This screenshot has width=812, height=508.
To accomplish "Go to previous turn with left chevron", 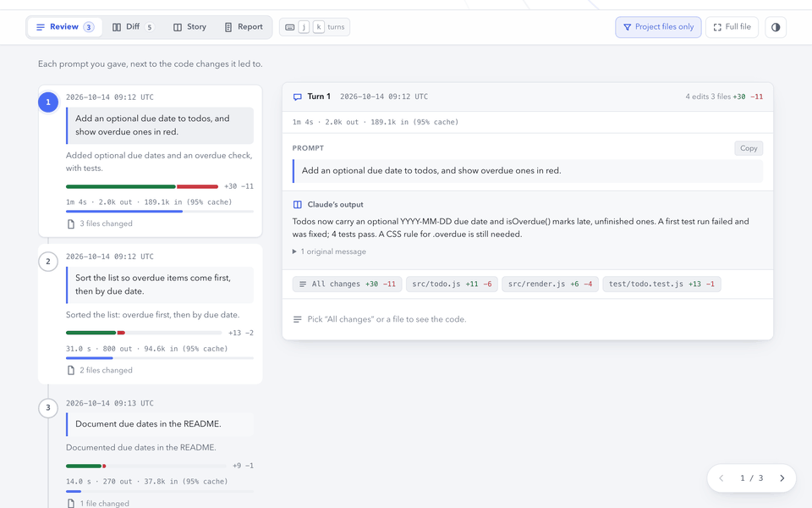I will tap(721, 478).
